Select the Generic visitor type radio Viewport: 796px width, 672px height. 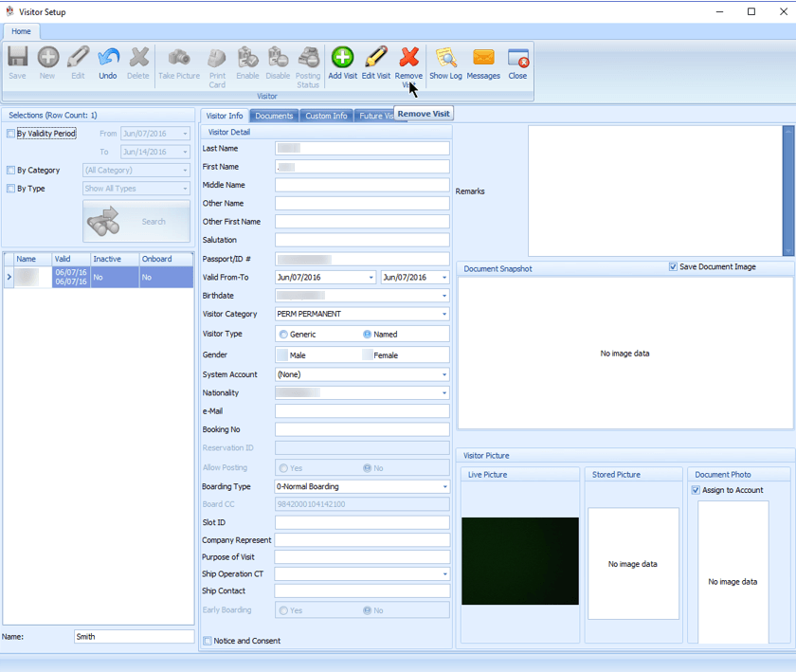(283, 335)
